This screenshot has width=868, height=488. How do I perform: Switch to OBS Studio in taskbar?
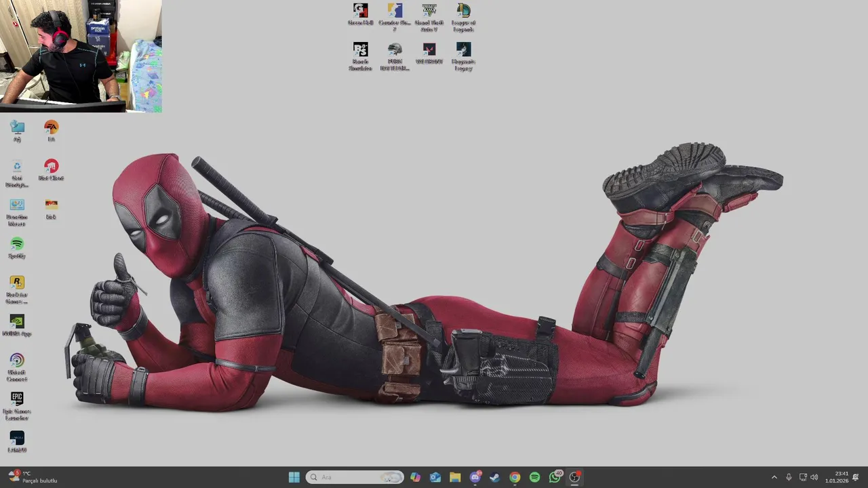click(x=574, y=477)
